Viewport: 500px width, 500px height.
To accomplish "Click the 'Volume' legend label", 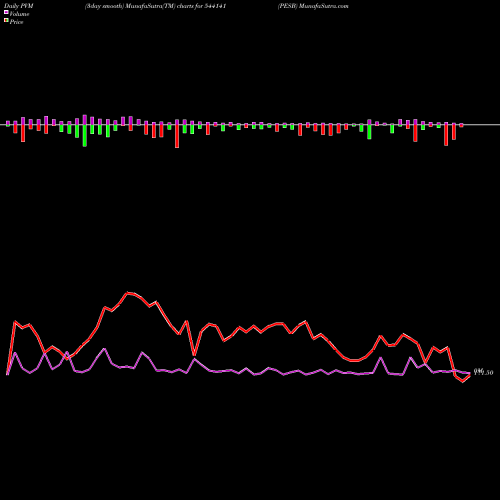I will coord(19,14).
